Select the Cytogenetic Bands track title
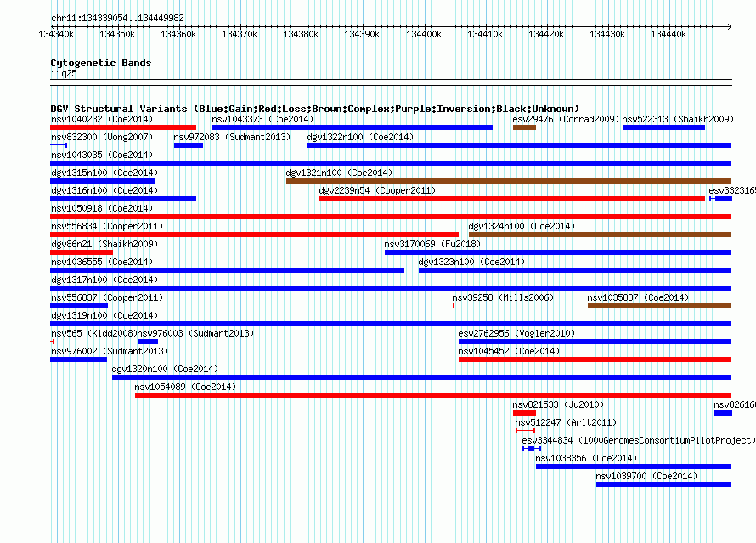This screenshot has width=756, height=543. (101, 63)
